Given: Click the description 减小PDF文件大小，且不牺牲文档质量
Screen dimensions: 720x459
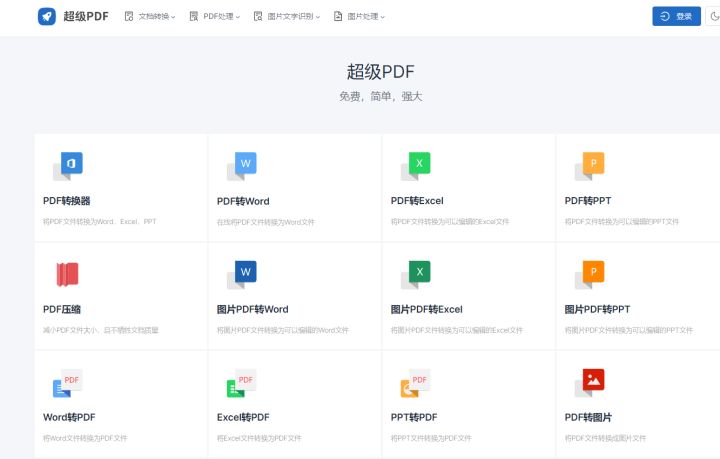Looking at the screenshot, I should [x=101, y=330].
